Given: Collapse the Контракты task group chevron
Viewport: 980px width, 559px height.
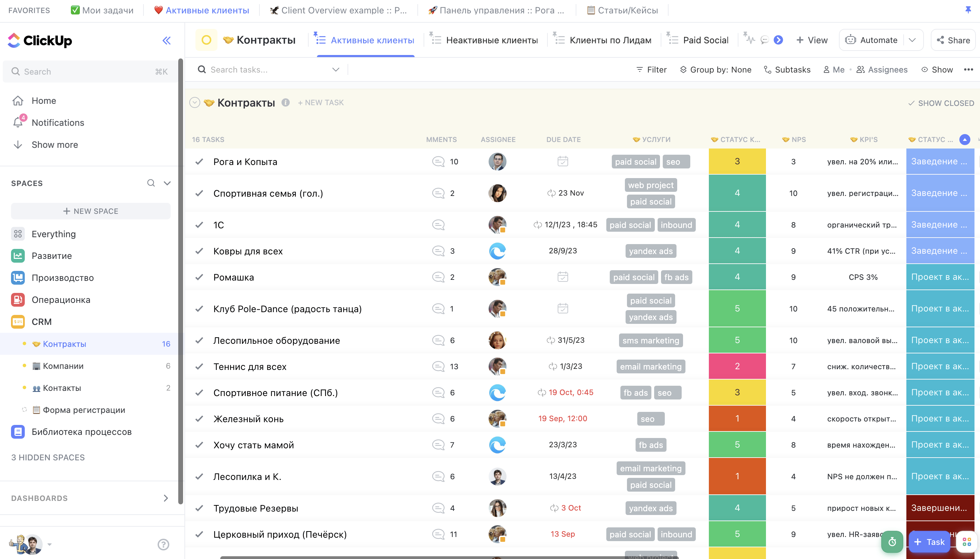Looking at the screenshot, I should pos(195,102).
